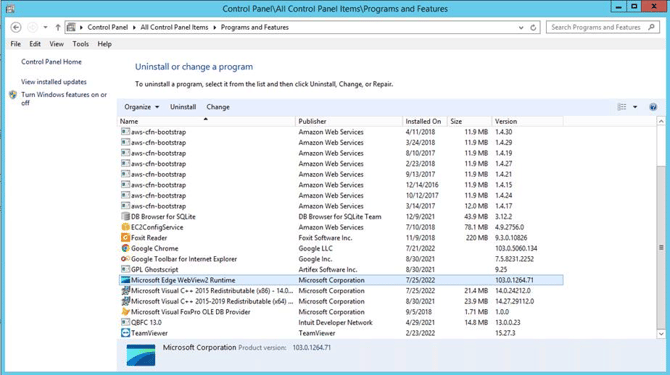This screenshot has width=670, height=375.
Task: Click the scrollbar up arrow
Action: coord(661,122)
